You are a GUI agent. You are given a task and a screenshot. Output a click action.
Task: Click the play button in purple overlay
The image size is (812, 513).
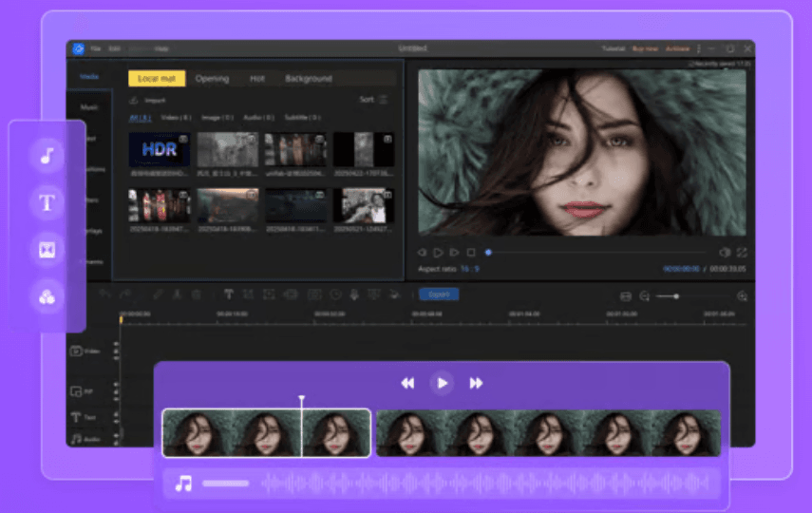[x=442, y=383]
